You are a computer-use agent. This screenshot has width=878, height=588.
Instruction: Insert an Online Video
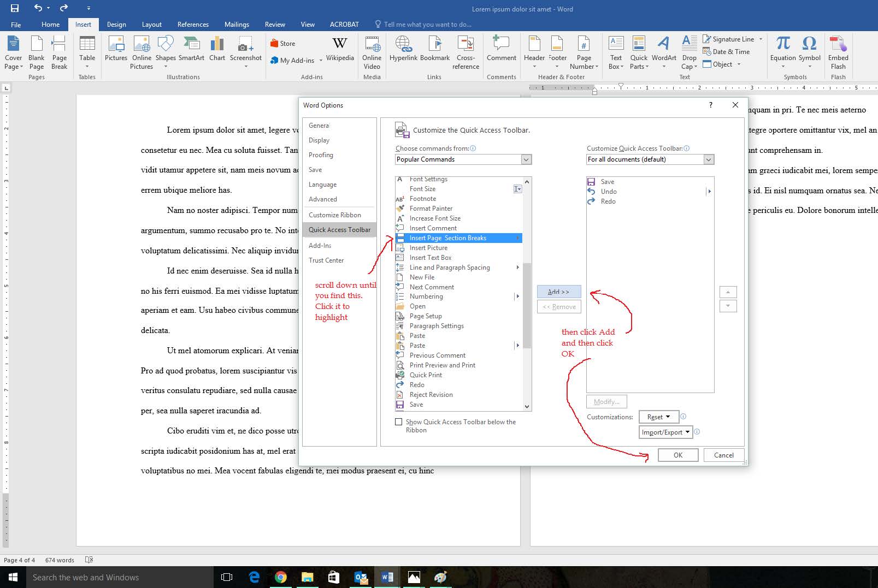point(372,52)
